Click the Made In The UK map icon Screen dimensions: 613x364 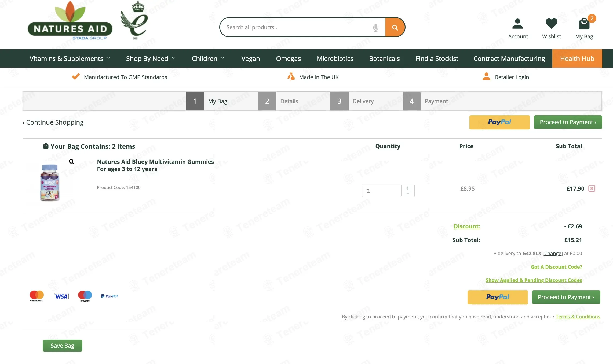click(x=291, y=76)
